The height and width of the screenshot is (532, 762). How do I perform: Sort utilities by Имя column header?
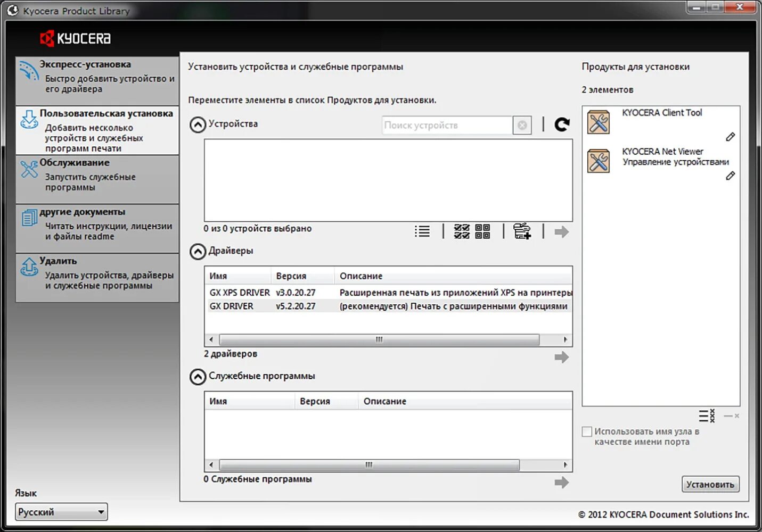250,401
